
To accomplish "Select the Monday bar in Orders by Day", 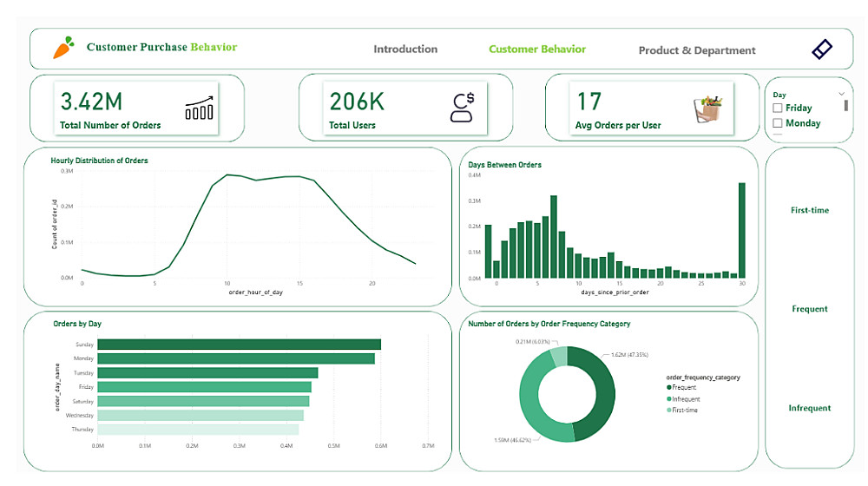I will pyautogui.click(x=236, y=358).
